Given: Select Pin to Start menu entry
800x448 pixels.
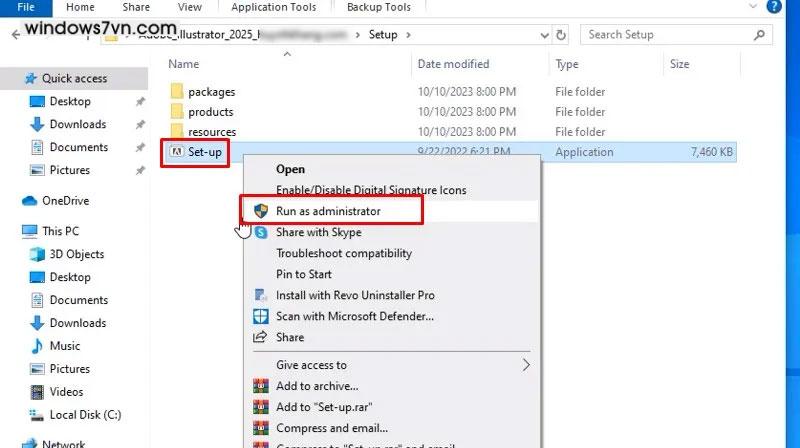Looking at the screenshot, I should pyautogui.click(x=303, y=274).
